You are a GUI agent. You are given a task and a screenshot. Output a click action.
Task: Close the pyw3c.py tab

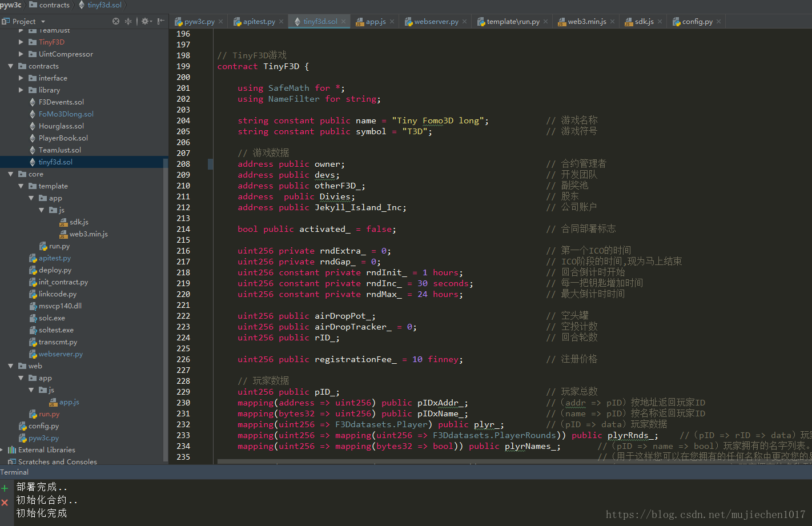[221, 22]
